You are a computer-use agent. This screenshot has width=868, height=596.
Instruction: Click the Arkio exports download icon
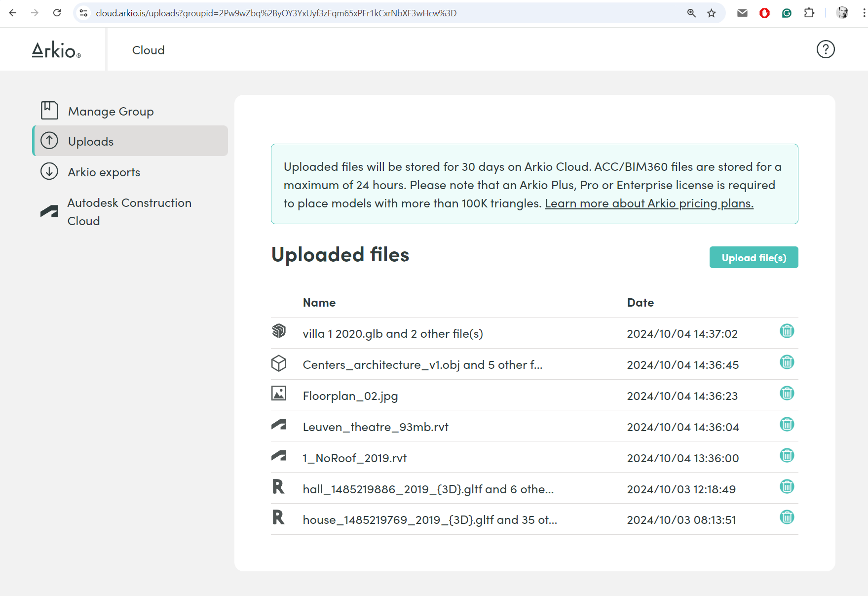click(49, 171)
